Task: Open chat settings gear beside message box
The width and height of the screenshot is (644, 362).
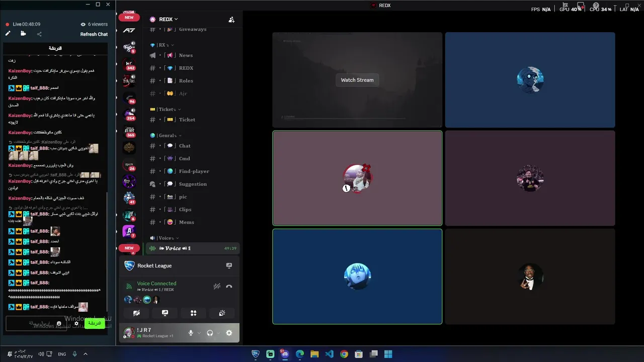Action: [x=76, y=323]
